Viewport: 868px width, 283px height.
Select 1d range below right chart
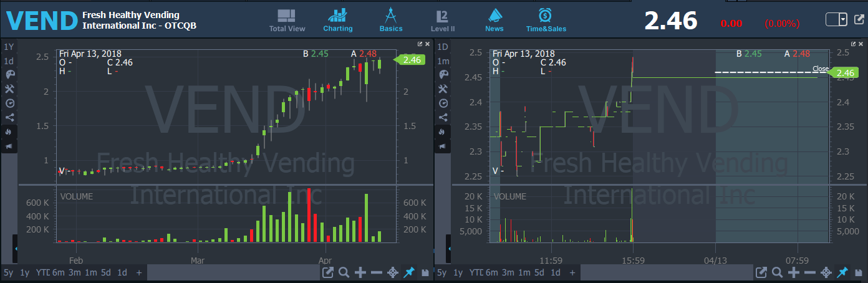[556, 272]
